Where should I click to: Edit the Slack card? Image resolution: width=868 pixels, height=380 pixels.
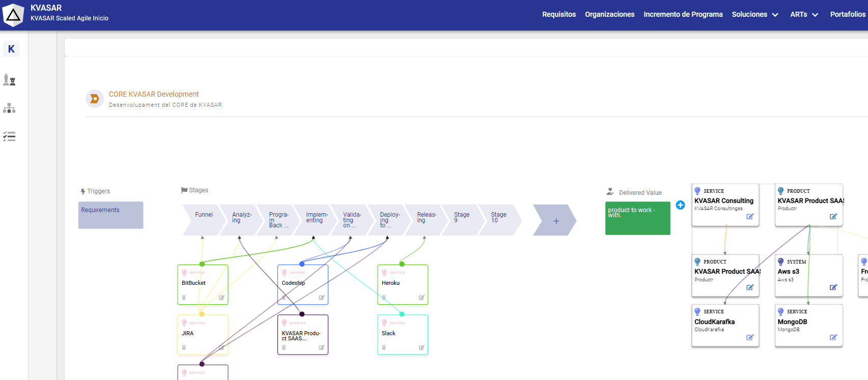click(x=422, y=347)
